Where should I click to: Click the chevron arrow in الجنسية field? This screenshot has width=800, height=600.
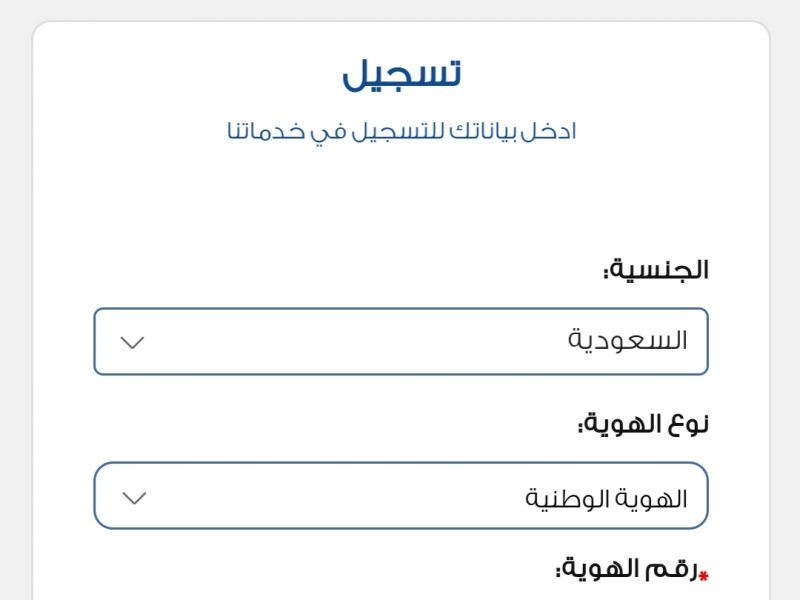tap(132, 342)
